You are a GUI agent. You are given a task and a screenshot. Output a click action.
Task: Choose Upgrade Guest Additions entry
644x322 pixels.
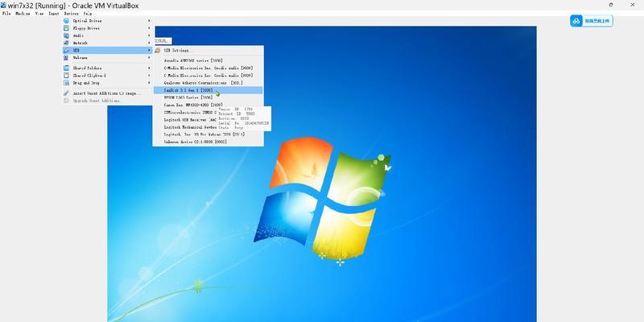108,101
